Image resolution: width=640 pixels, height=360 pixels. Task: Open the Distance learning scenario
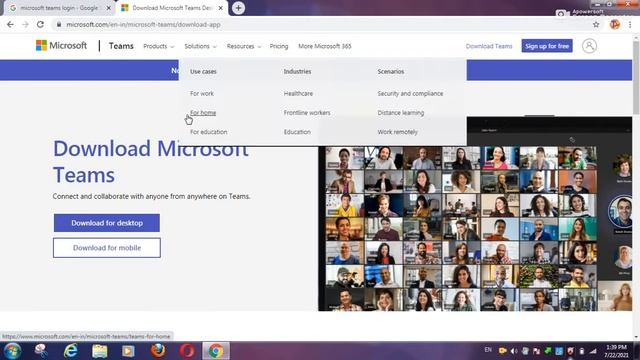pos(401,113)
